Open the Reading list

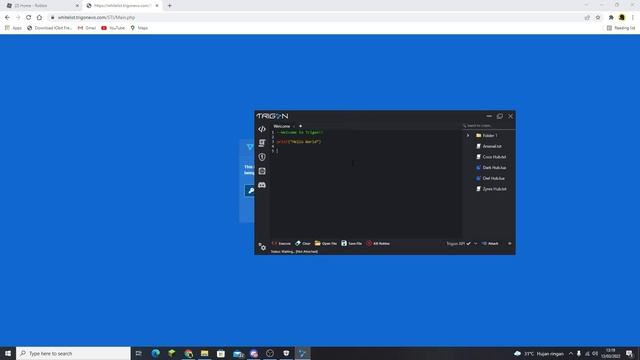click(621, 28)
